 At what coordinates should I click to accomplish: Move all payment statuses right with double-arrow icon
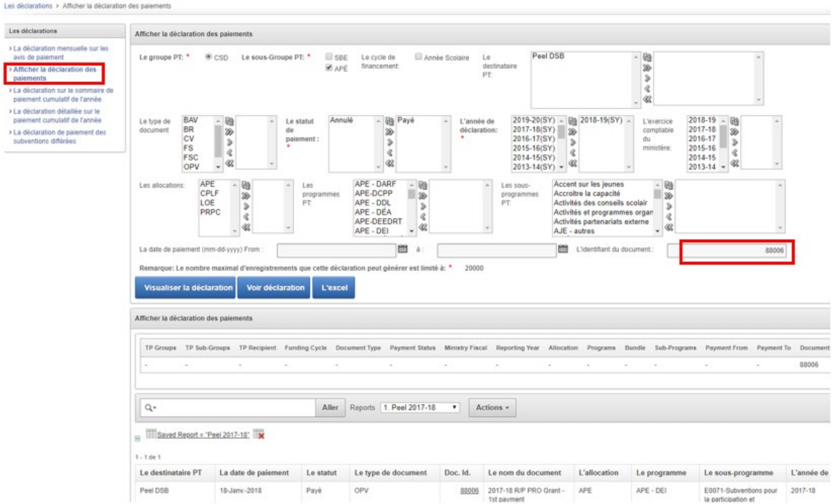pyautogui.click(x=390, y=132)
